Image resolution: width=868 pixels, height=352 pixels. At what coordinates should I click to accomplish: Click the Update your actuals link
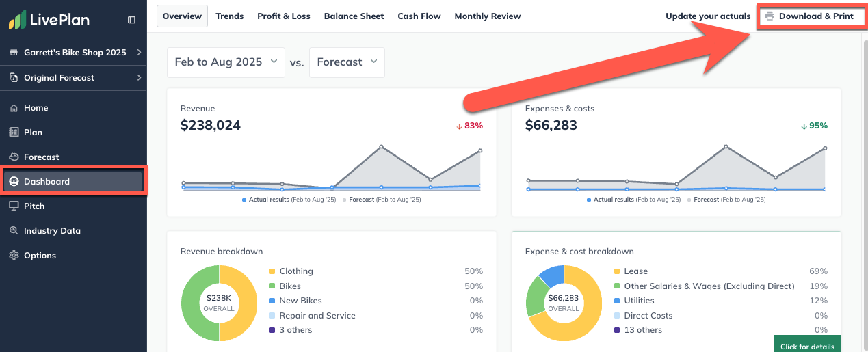pyautogui.click(x=707, y=16)
